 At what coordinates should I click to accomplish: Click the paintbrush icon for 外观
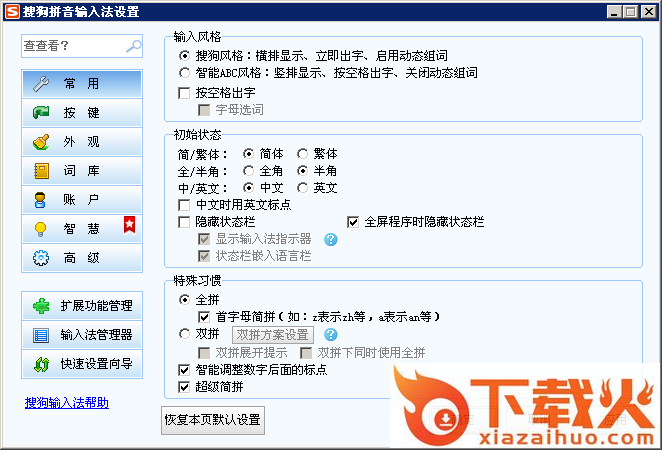pyautogui.click(x=41, y=141)
